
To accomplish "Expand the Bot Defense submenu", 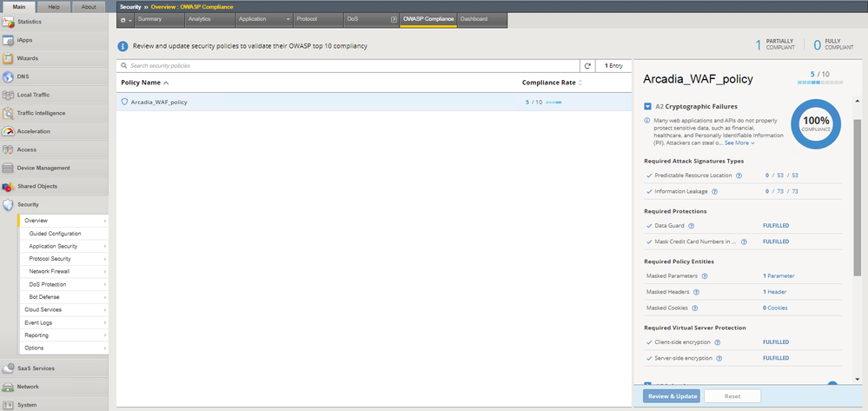I will 104,297.
